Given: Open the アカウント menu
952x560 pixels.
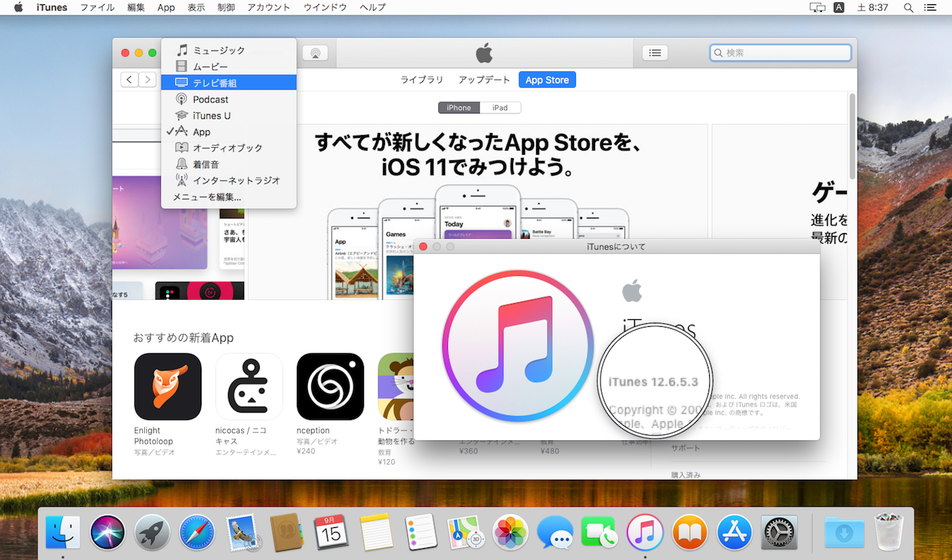Looking at the screenshot, I should coord(269,7).
